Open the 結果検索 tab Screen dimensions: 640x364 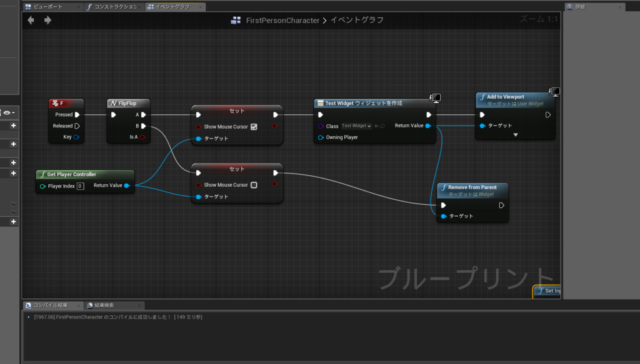tap(104, 305)
